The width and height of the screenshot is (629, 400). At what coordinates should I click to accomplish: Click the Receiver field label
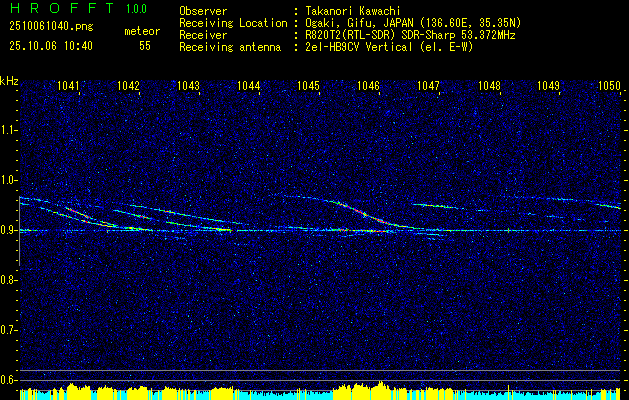(203, 35)
